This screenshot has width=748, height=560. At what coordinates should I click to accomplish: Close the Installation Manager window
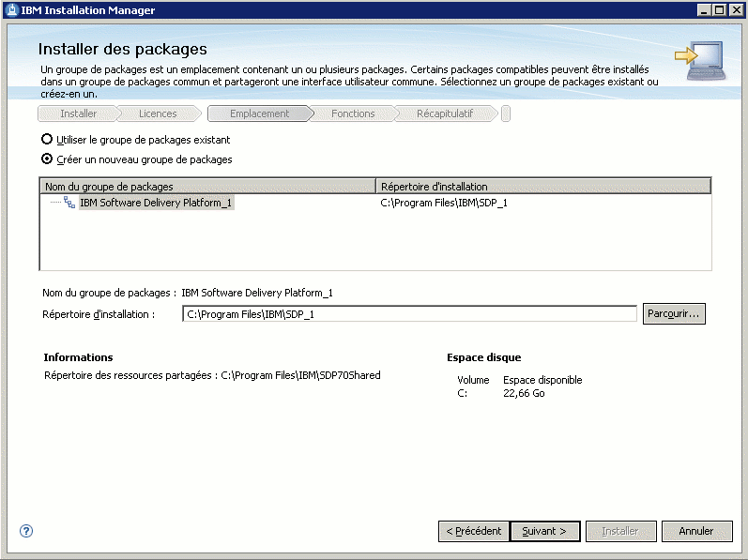pyautogui.click(x=737, y=10)
